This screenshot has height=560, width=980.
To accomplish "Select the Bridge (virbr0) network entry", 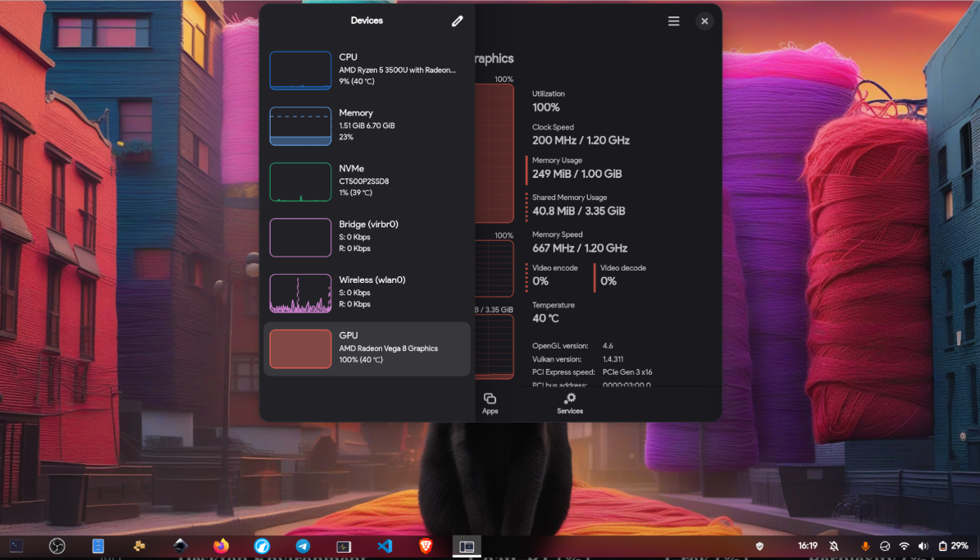I will [x=367, y=237].
